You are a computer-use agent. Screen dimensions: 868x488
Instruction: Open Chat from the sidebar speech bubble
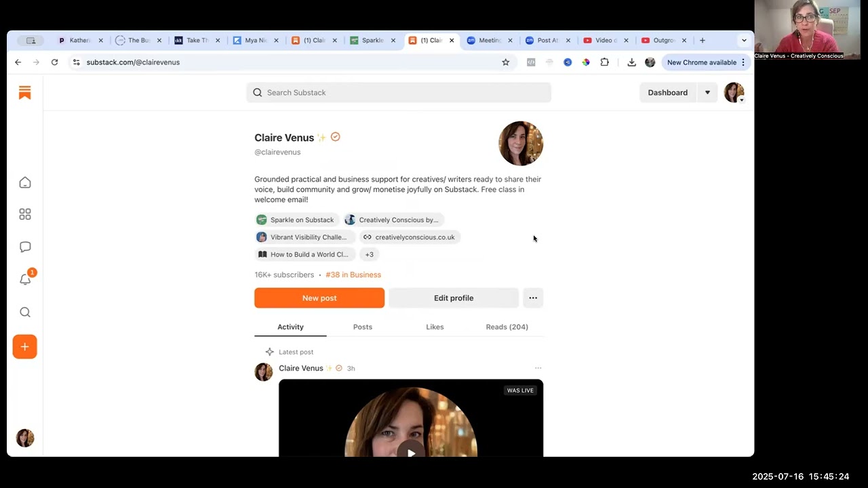coord(25,247)
